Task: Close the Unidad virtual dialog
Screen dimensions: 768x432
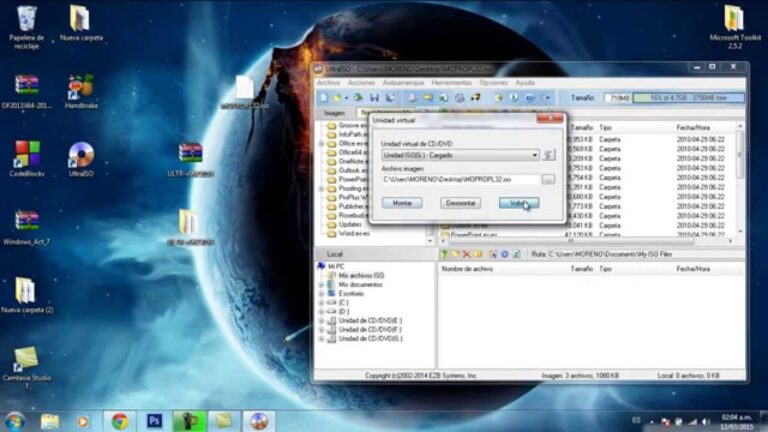Action: [550, 119]
